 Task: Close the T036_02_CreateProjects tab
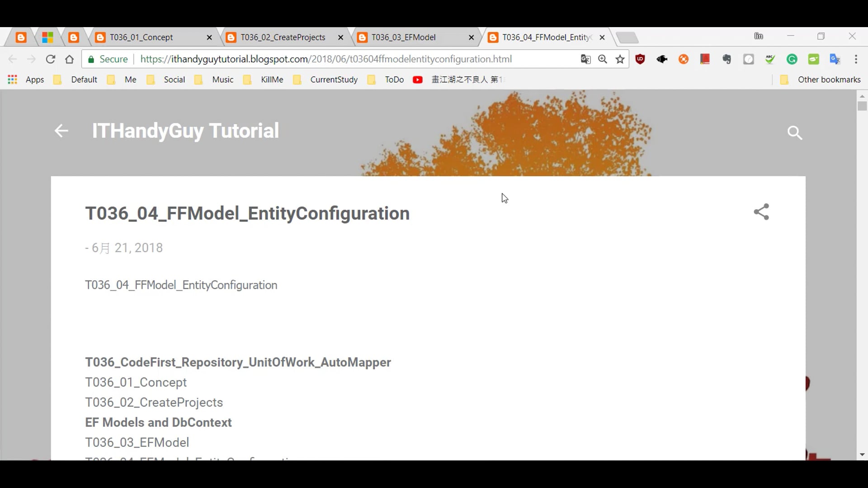click(340, 38)
